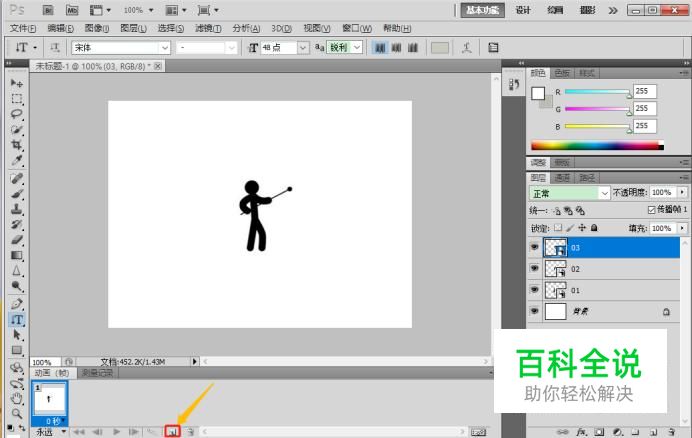Select the Move tool

pyautogui.click(x=17, y=84)
